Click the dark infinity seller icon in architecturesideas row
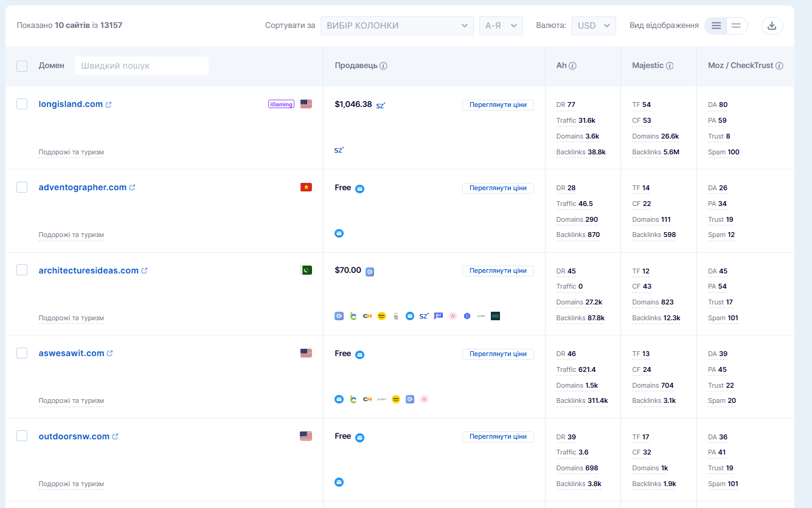 (x=495, y=316)
